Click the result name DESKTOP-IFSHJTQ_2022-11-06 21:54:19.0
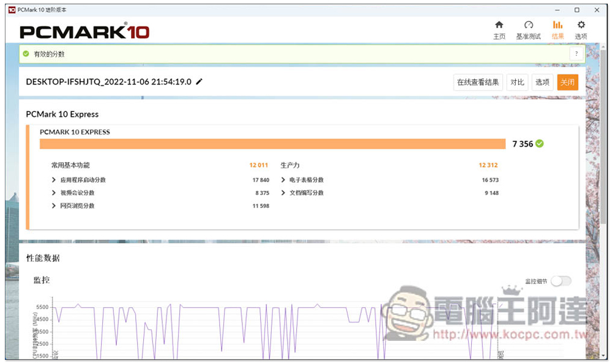 pos(108,82)
